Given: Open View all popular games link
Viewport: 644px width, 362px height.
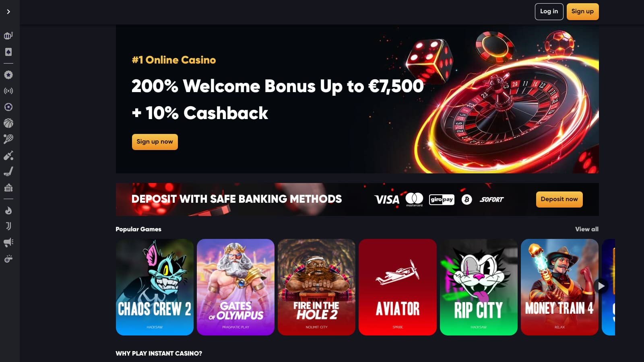Looking at the screenshot, I should pos(587,229).
